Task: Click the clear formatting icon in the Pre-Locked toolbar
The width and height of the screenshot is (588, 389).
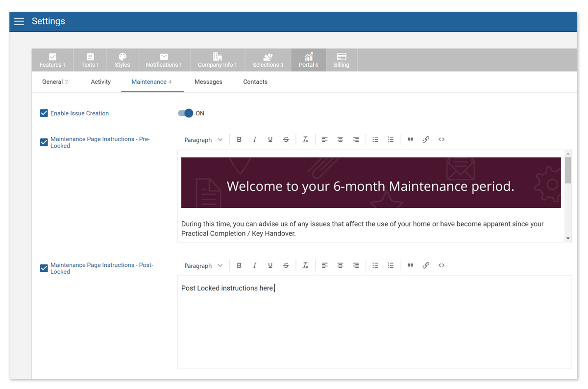Action: 305,139
